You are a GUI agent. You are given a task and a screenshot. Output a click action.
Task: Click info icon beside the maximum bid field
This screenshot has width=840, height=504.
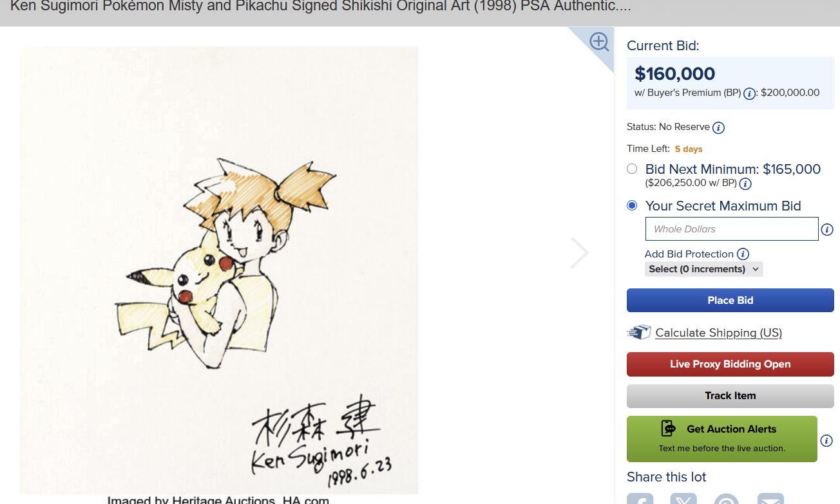[x=828, y=230]
